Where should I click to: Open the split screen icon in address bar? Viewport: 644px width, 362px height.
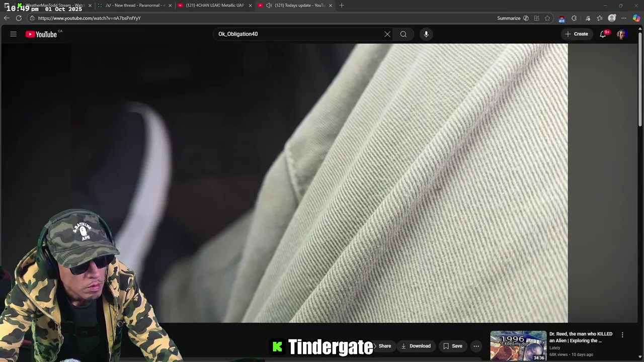click(x=537, y=18)
